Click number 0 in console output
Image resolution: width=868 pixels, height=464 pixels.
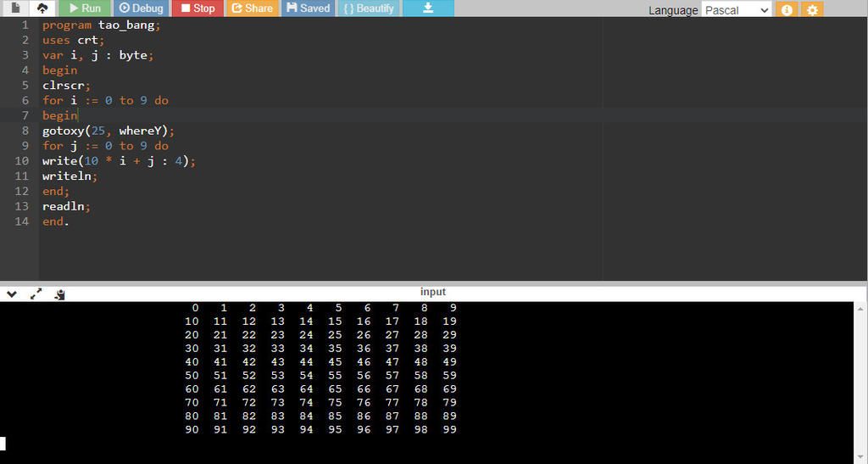pos(196,308)
